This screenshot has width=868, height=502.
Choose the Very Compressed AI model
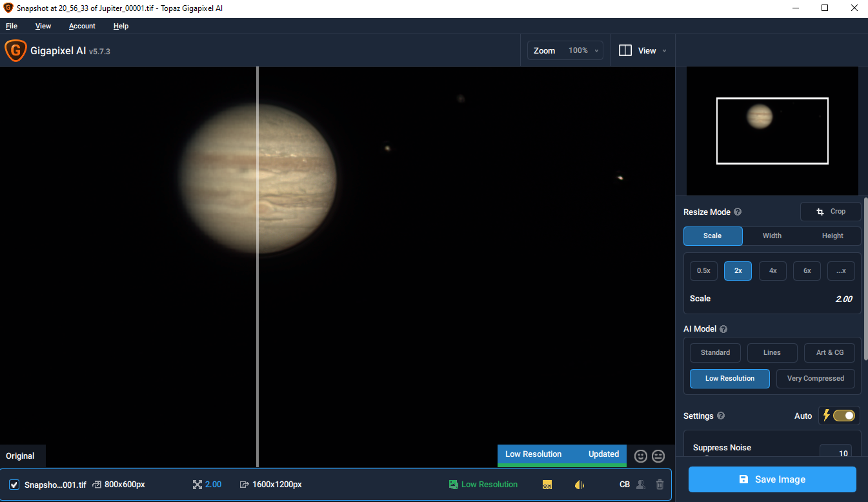pos(816,379)
